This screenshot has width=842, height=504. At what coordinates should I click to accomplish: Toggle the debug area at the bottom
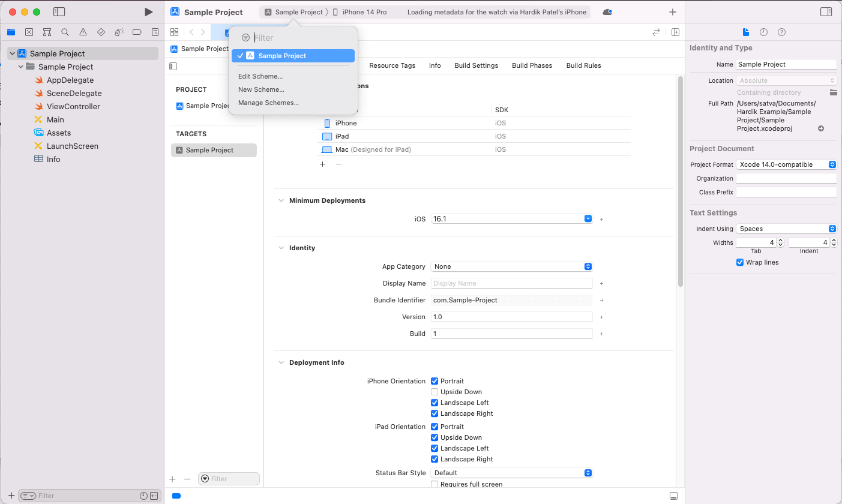pos(674,496)
